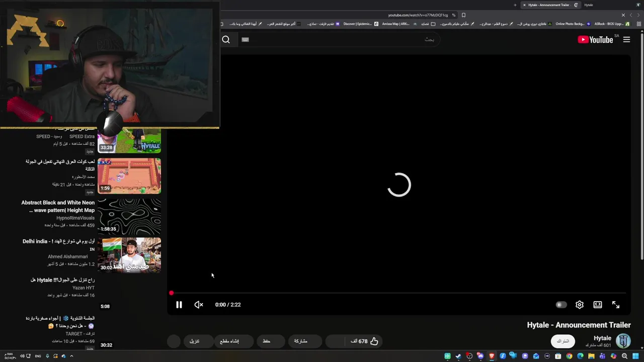The width and height of the screenshot is (644, 362).
Task: Open the HypnoRimaVisuals channel name
Action: coord(75,218)
